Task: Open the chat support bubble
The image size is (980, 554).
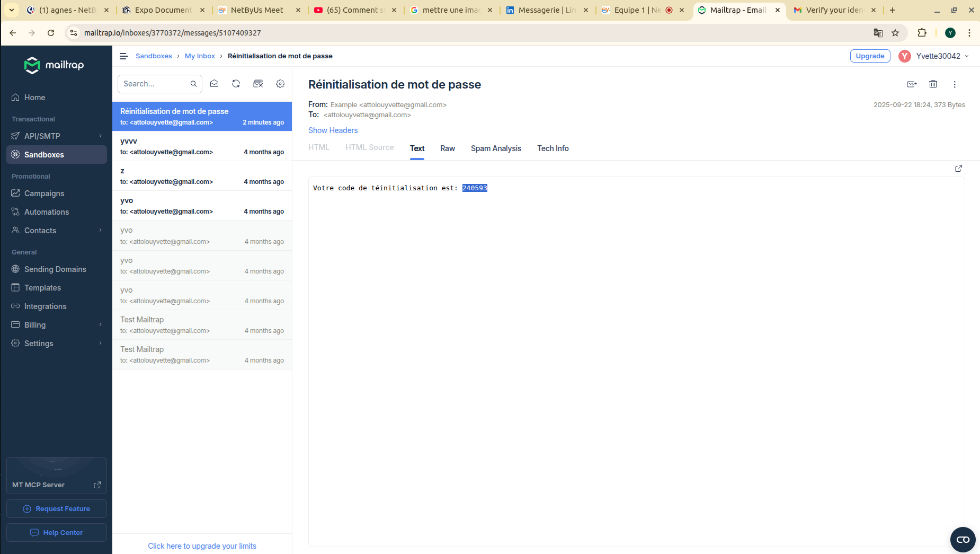Action: click(963, 540)
